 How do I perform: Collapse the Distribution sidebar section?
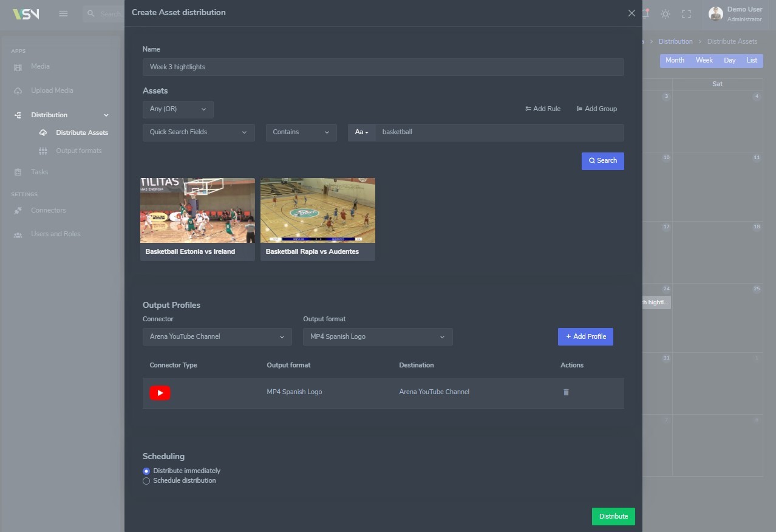pyautogui.click(x=106, y=115)
